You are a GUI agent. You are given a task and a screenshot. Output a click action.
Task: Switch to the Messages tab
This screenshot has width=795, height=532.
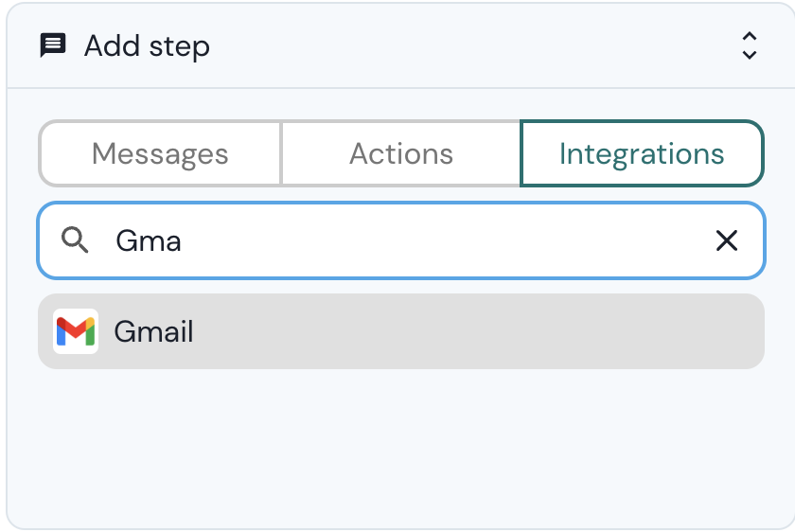[x=160, y=153]
